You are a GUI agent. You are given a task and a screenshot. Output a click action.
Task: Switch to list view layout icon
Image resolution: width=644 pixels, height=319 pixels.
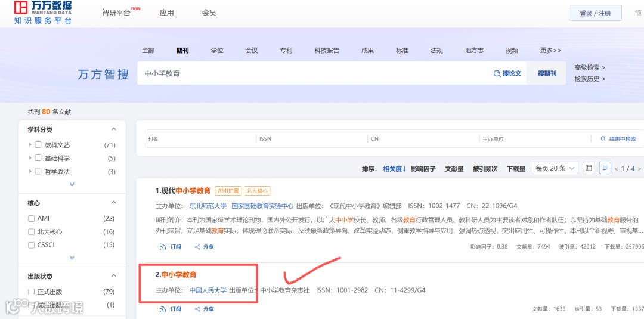click(x=605, y=168)
